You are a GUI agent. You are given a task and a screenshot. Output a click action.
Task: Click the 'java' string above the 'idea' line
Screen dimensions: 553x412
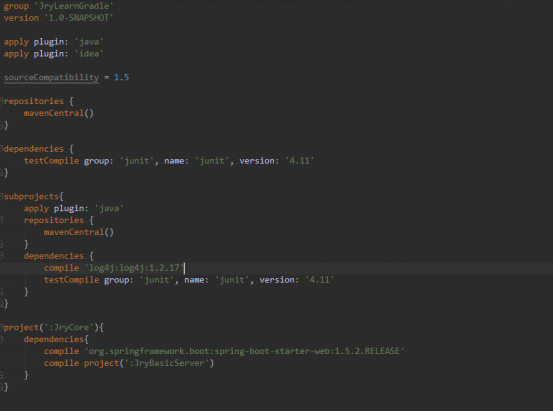tap(89, 42)
